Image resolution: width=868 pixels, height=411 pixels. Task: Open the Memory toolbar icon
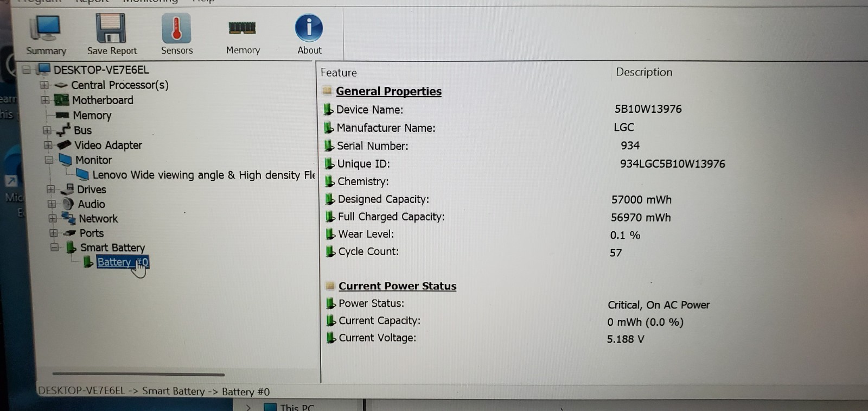click(x=242, y=28)
